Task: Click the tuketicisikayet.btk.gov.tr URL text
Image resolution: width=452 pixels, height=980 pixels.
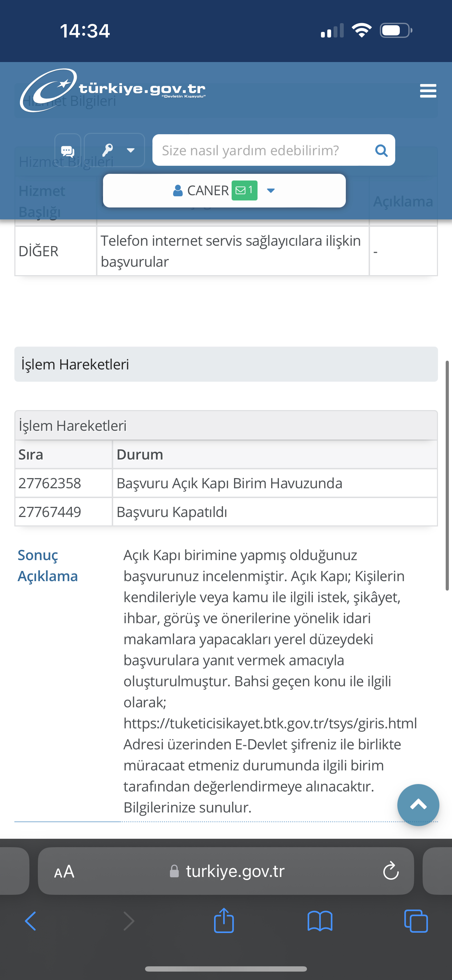Action: pos(270,723)
